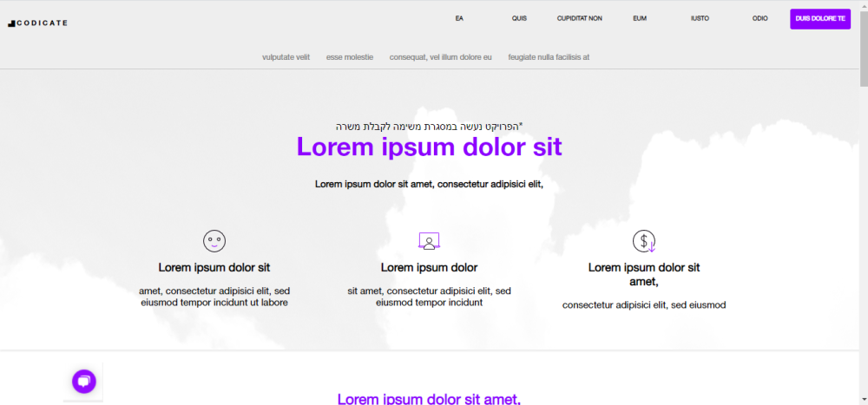Go to feugiate nulla facilisis at tab
Viewport: 868px width, 405px height.
point(549,57)
